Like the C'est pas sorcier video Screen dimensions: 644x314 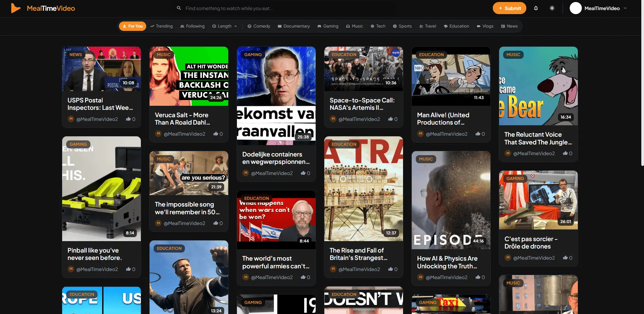tap(567, 258)
